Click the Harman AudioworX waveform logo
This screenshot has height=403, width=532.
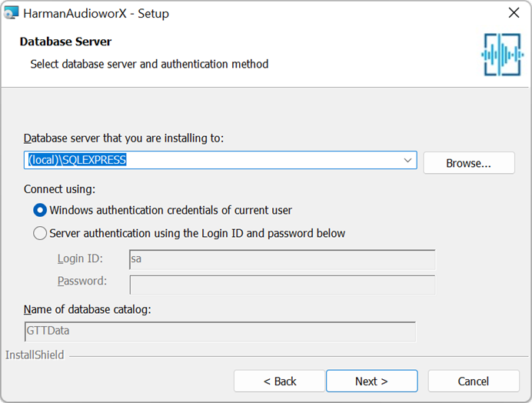tap(502, 55)
